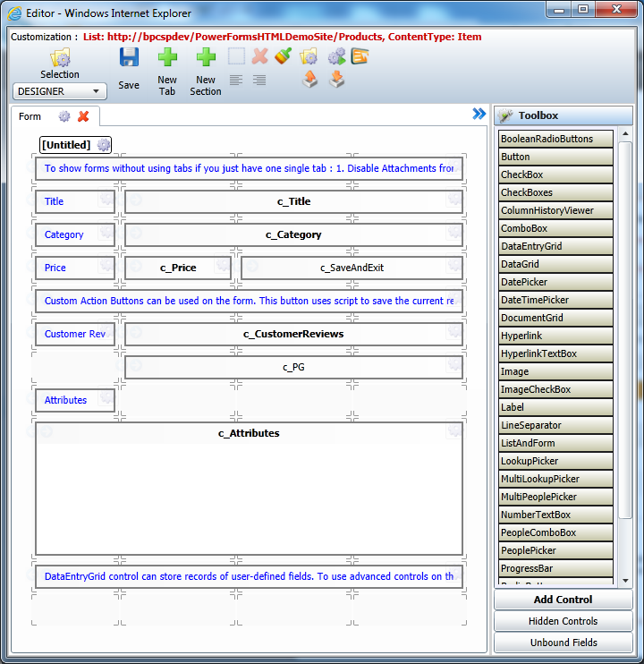
Task: Open Form tab settings gear
Action: [x=64, y=116]
